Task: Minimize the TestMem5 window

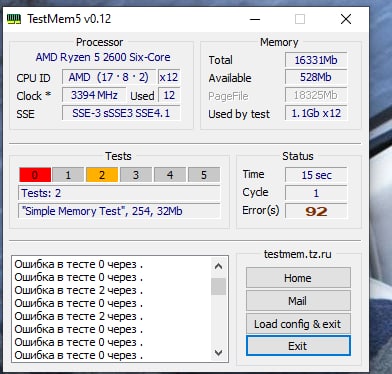Action: tap(255, 19)
